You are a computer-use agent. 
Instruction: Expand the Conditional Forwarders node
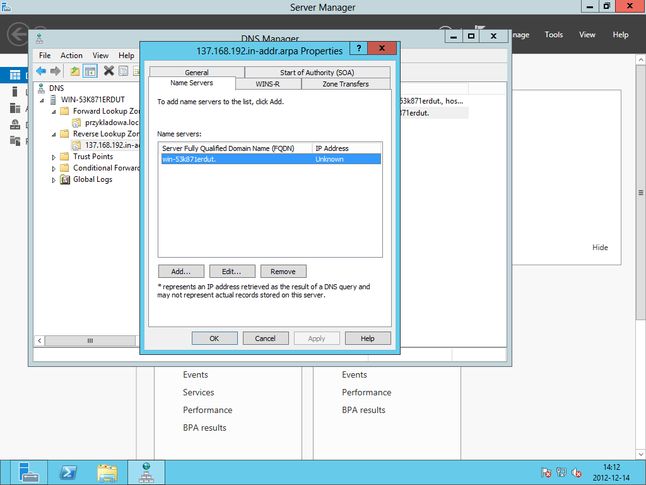[54, 169]
